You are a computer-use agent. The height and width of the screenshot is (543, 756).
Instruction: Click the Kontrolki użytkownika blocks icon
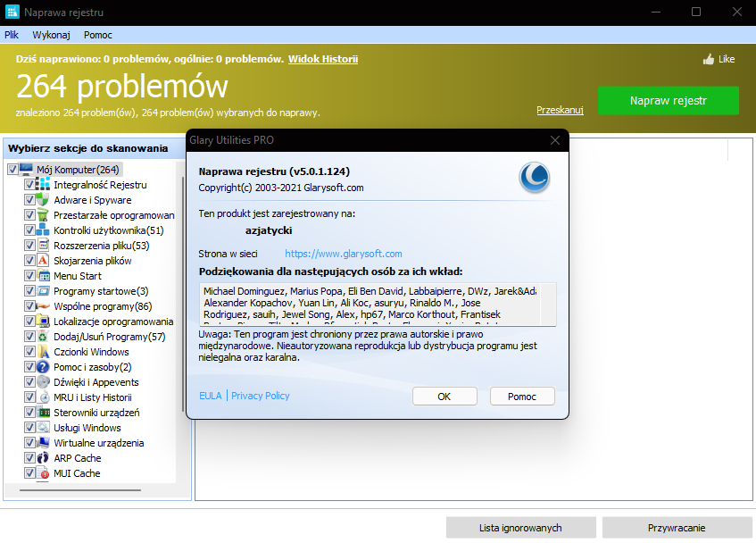[43, 230]
